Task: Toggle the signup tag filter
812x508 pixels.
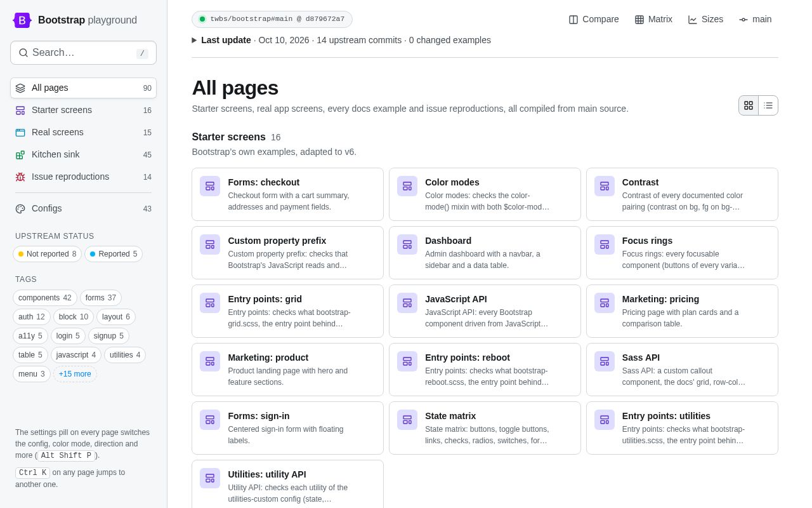Action: (108, 336)
